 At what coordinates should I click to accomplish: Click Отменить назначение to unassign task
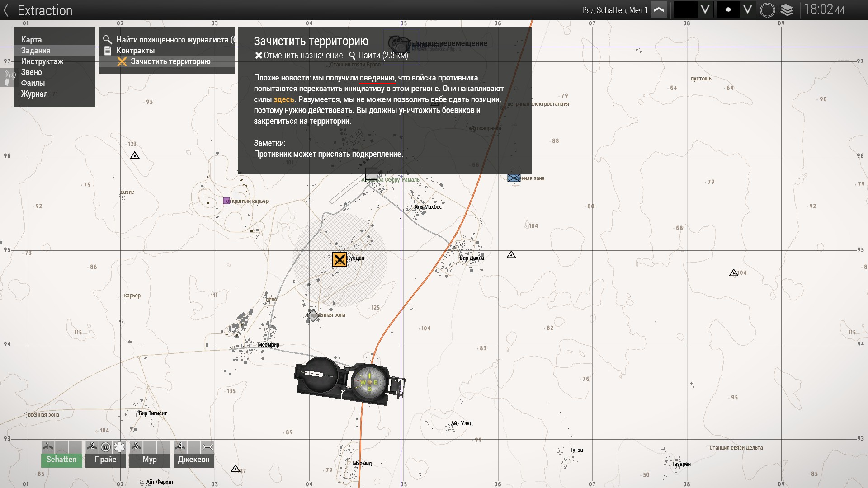pyautogui.click(x=299, y=56)
